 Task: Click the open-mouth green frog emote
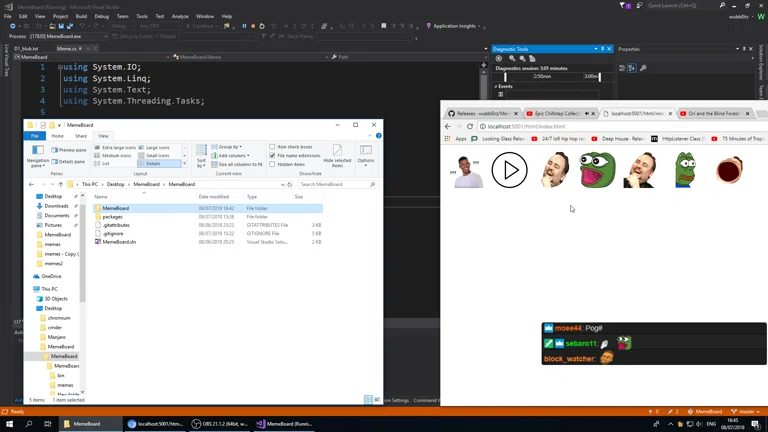[597, 170]
